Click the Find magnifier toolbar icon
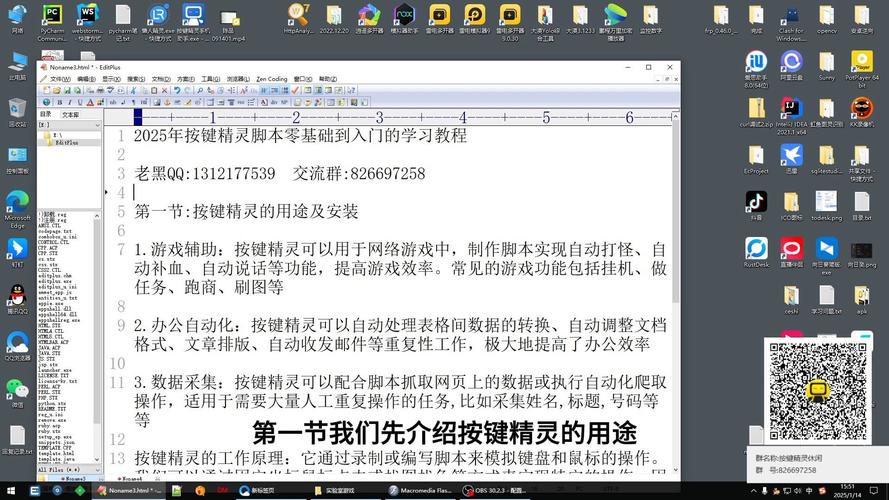The height and width of the screenshot is (500, 889). pos(200,90)
